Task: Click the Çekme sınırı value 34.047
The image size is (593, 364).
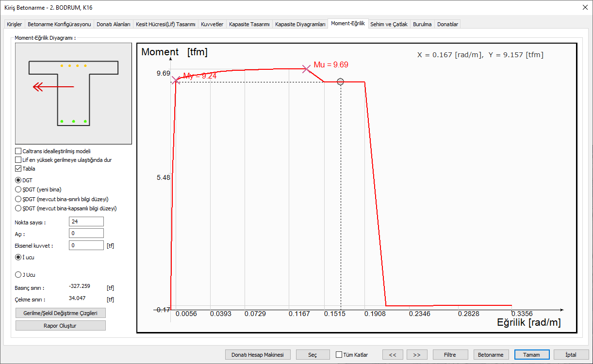Action: click(78, 299)
